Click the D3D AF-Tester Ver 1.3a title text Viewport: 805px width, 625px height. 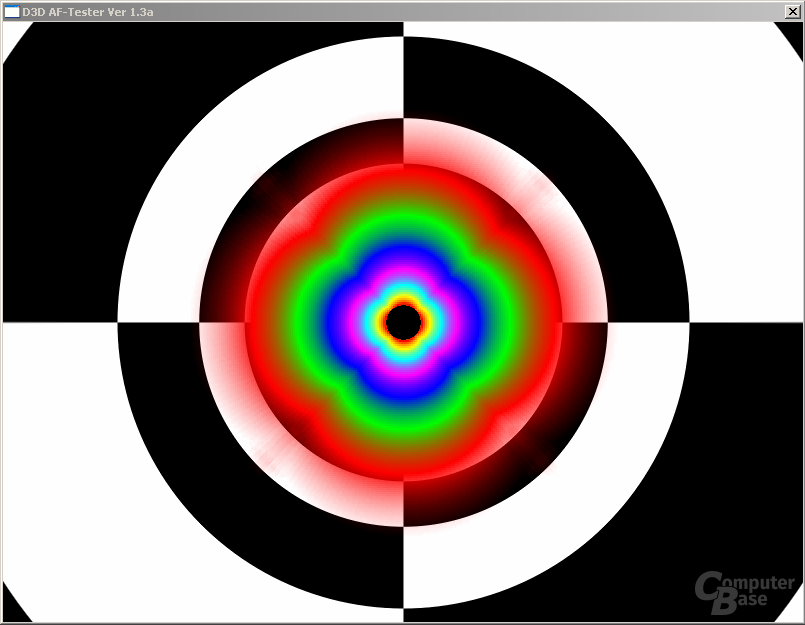88,12
